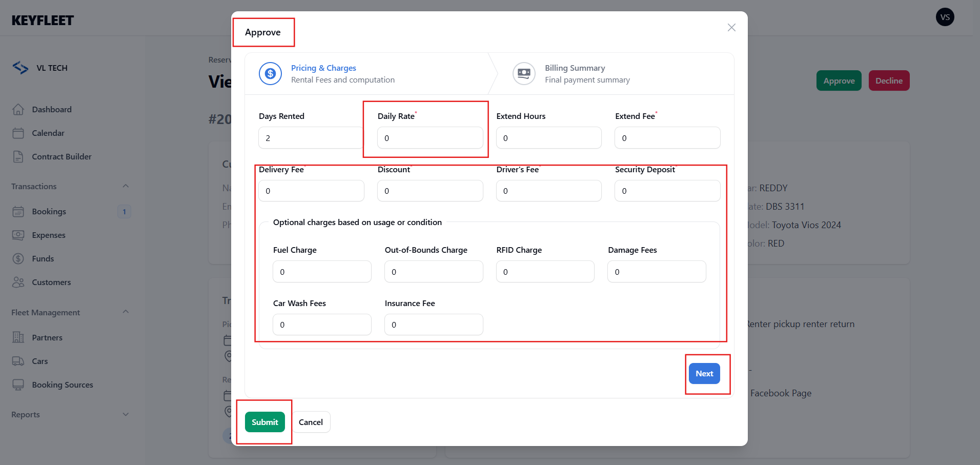Viewport: 980px width, 465px height.
Task: Click the Funds dollar icon
Action: pyautogui.click(x=18, y=259)
